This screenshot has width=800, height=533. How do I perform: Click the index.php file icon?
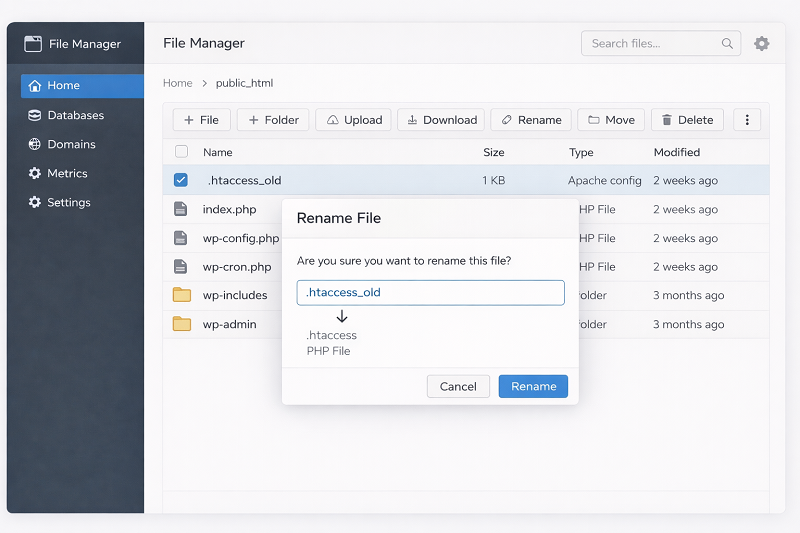[181, 209]
